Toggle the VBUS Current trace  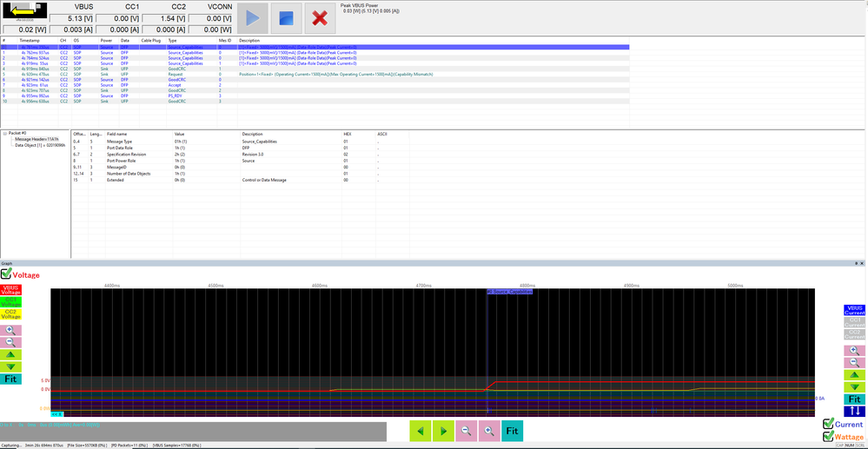point(854,310)
